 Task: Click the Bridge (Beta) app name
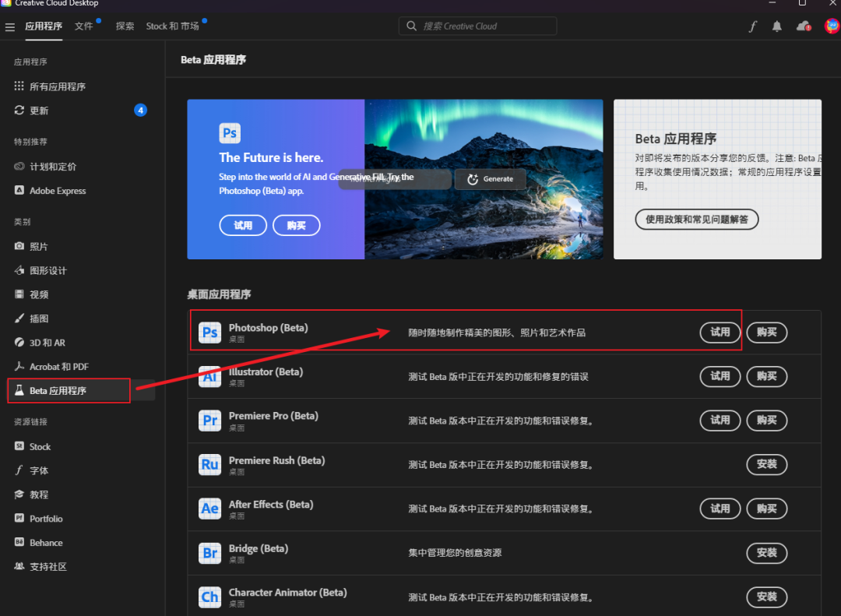(x=259, y=548)
